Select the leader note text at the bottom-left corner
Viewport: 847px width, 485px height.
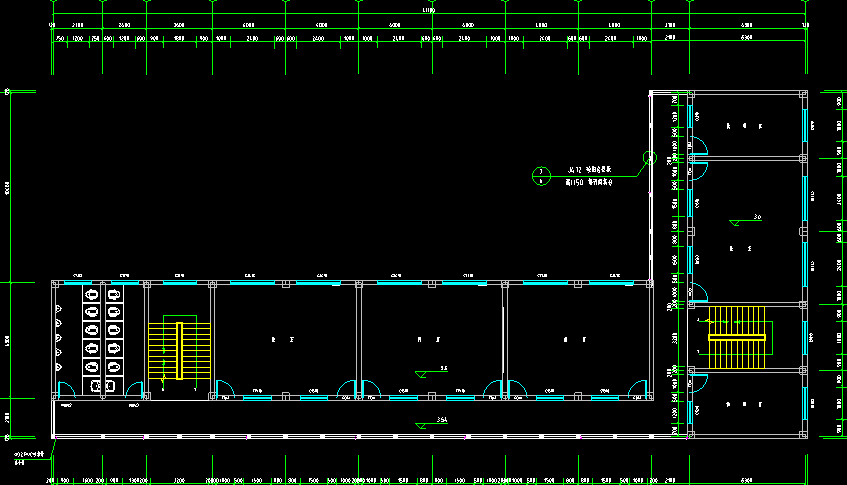pos(29,458)
